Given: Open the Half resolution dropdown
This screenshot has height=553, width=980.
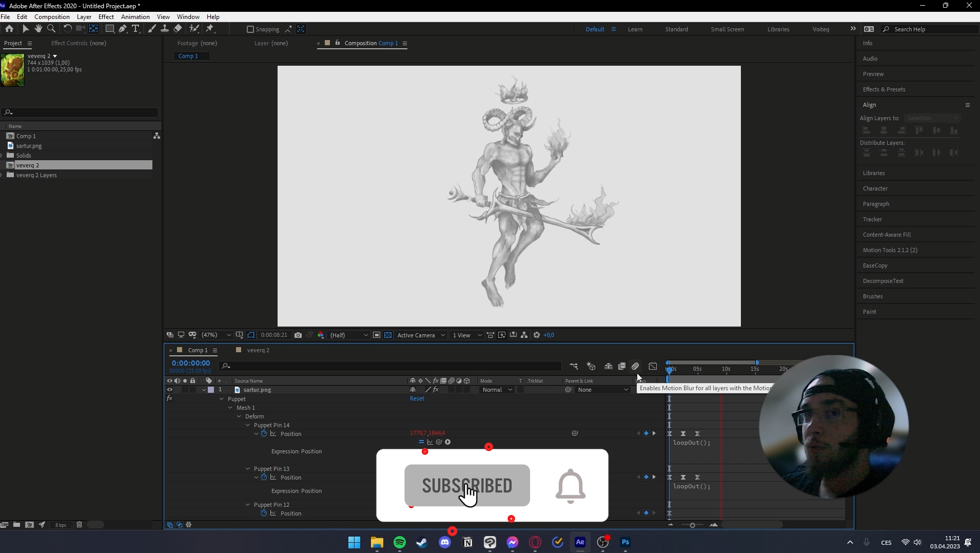Looking at the screenshot, I should click(x=349, y=335).
